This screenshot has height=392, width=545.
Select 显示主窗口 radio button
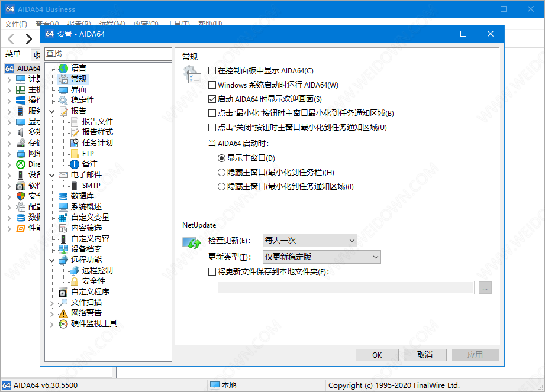tap(221, 158)
